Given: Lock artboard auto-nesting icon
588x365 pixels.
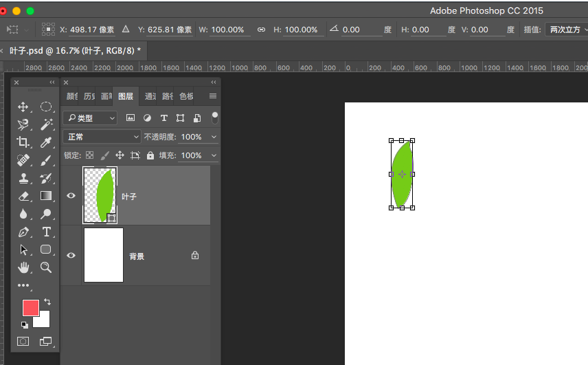Looking at the screenshot, I should point(135,155).
